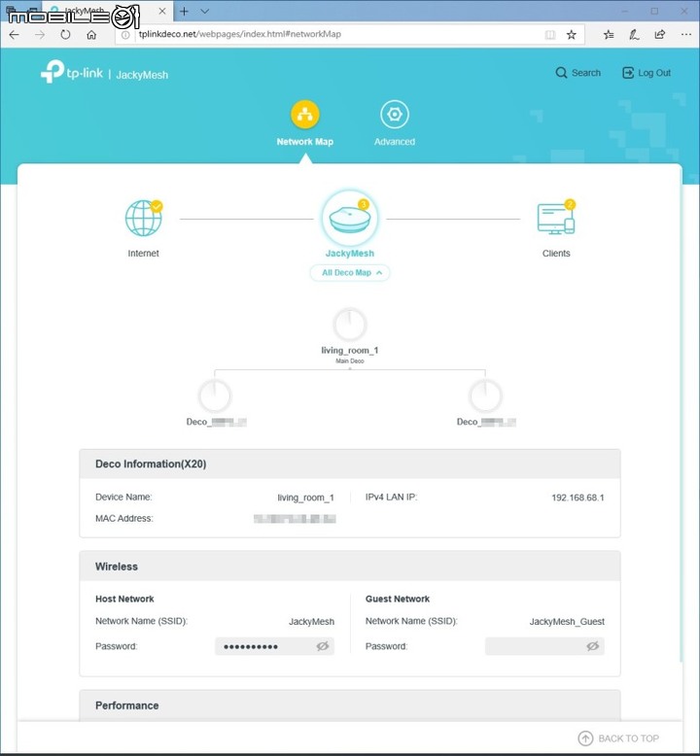This screenshot has height=756, width=700.
Task: Log Out of the Deco web interface
Action: click(x=647, y=73)
